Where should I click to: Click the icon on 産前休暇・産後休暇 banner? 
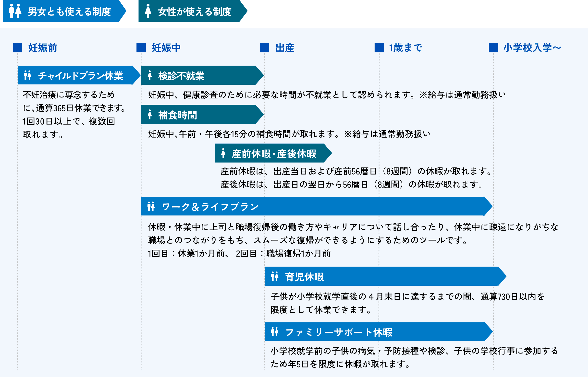pyautogui.click(x=223, y=154)
